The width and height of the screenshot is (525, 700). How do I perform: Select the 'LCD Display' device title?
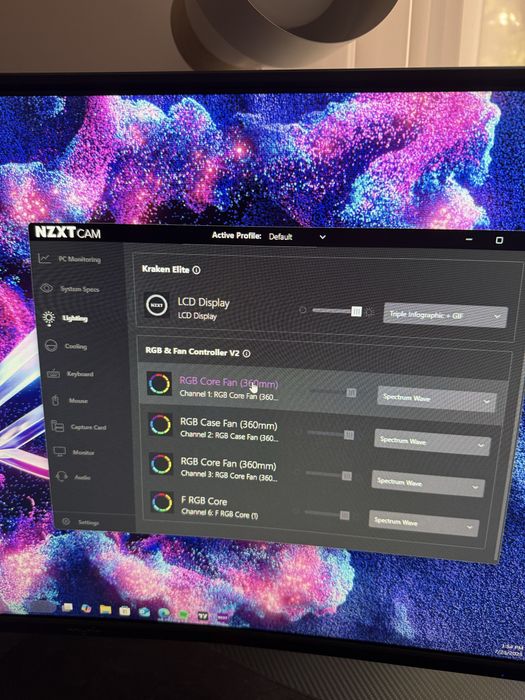203,302
